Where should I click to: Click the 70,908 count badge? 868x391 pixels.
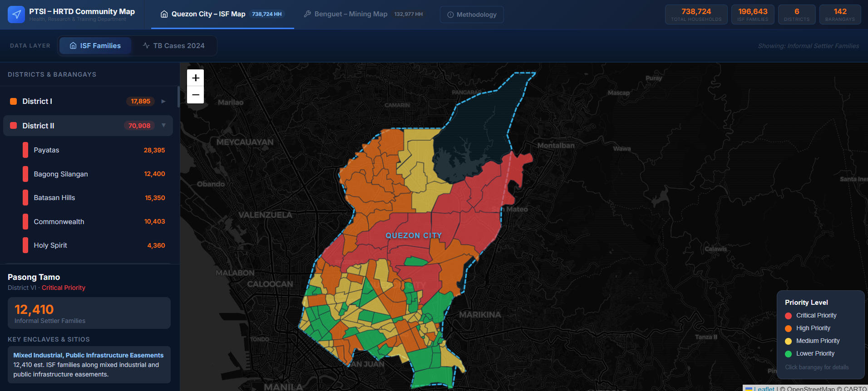coord(139,126)
